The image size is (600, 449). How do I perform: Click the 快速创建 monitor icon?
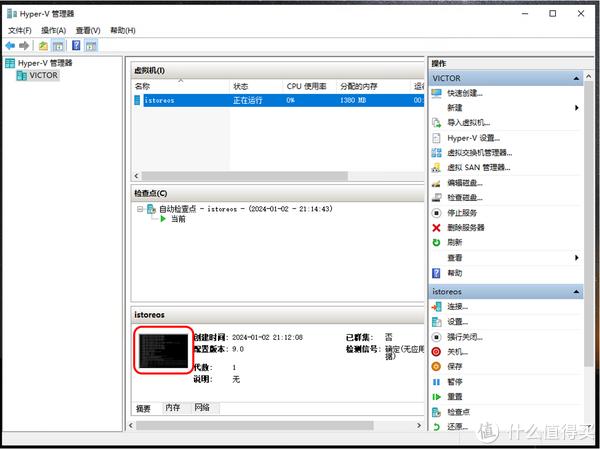436,93
